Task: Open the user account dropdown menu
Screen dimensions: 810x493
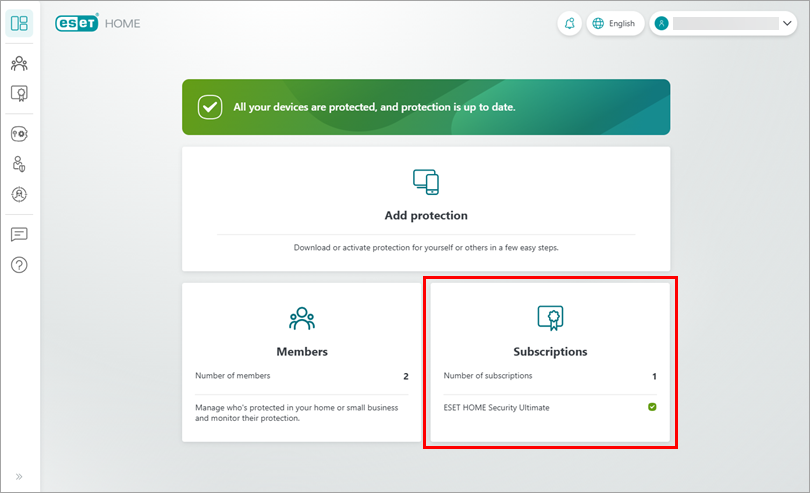Action: click(x=723, y=24)
